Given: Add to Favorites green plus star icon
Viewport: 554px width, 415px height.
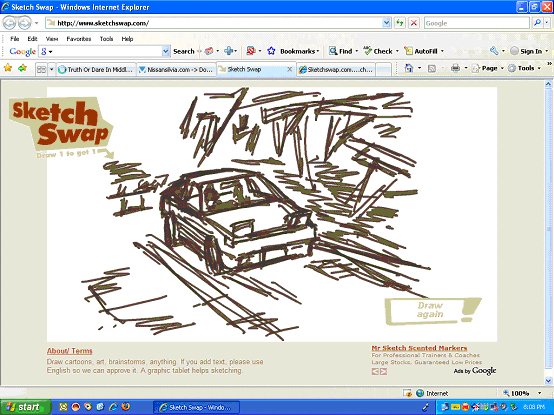Looking at the screenshot, I should (x=22, y=68).
